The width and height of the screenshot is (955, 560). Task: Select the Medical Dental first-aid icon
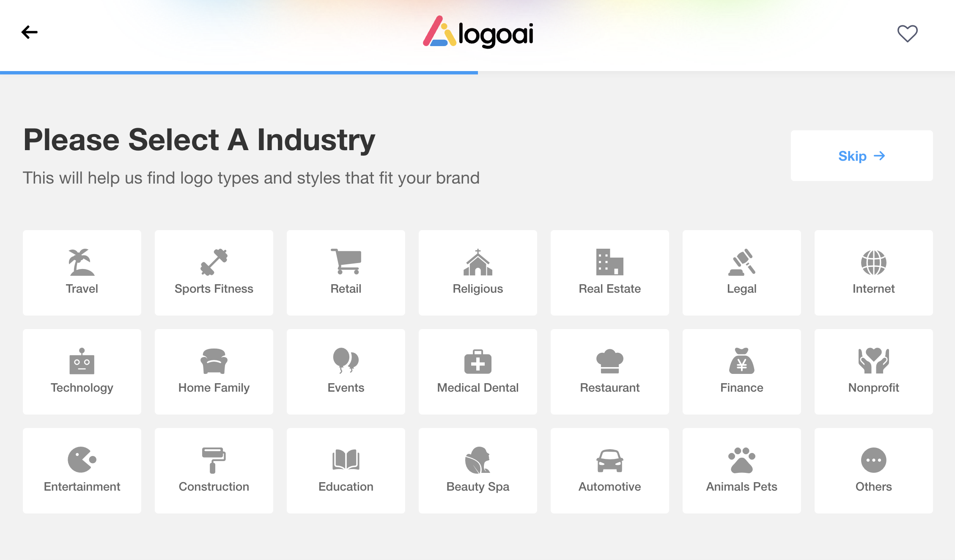(x=477, y=362)
